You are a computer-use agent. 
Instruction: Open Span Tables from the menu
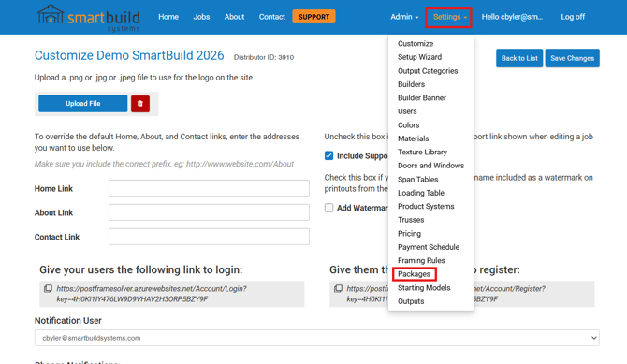(418, 180)
